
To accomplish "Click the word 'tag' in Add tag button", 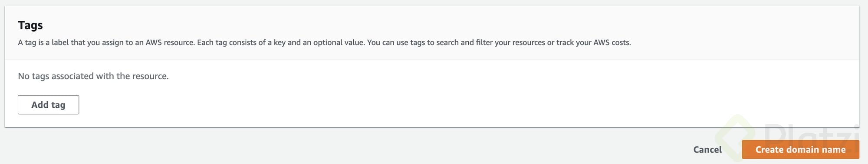I will click(x=58, y=105).
